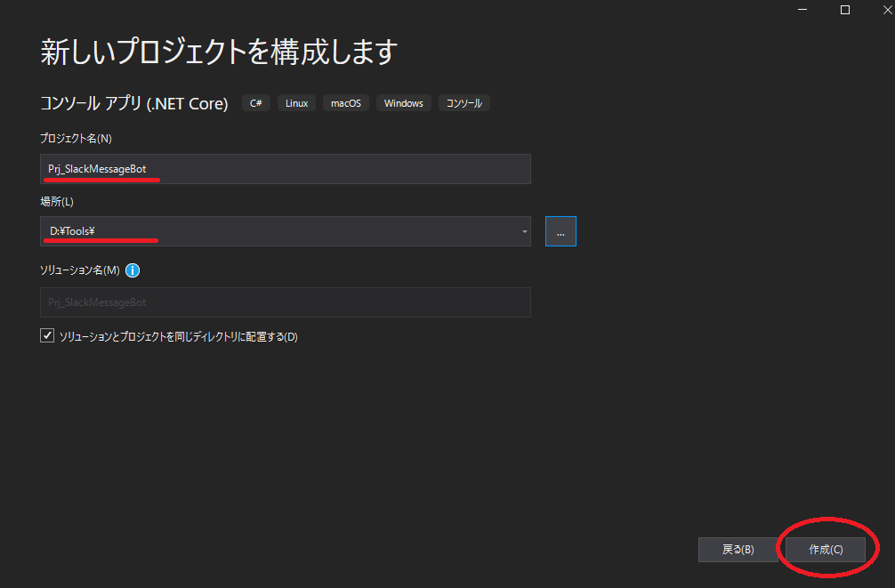This screenshot has height=588, width=895.
Task: Toggle same directory for solution and project checkbox
Action: (47, 335)
